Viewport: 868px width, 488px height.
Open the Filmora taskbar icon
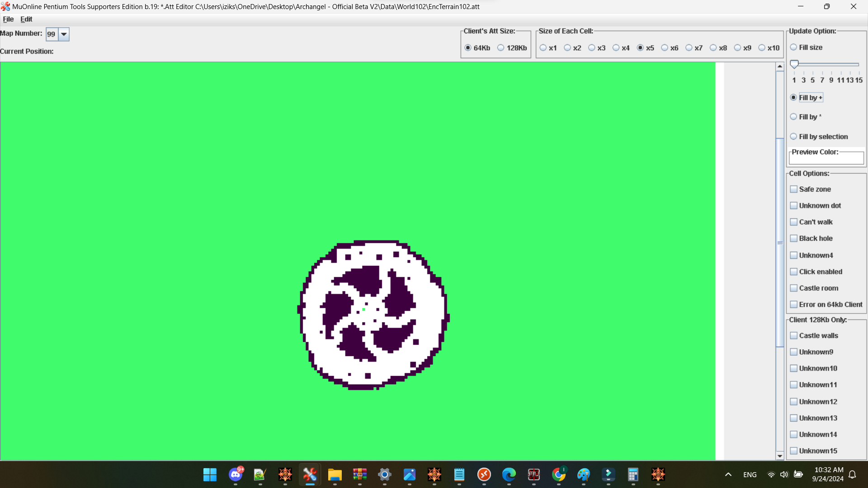coord(609,474)
